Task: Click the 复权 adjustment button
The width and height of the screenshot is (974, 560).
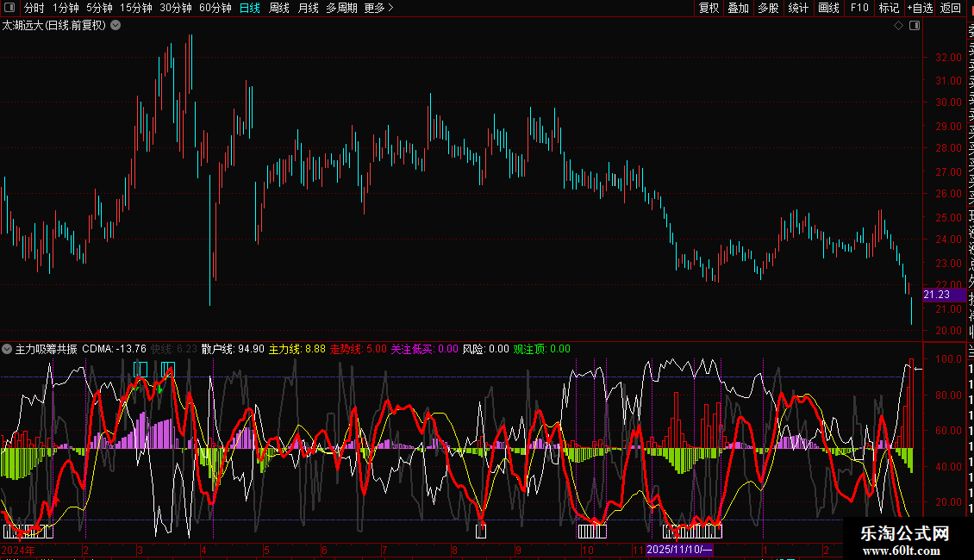Action: [x=709, y=8]
